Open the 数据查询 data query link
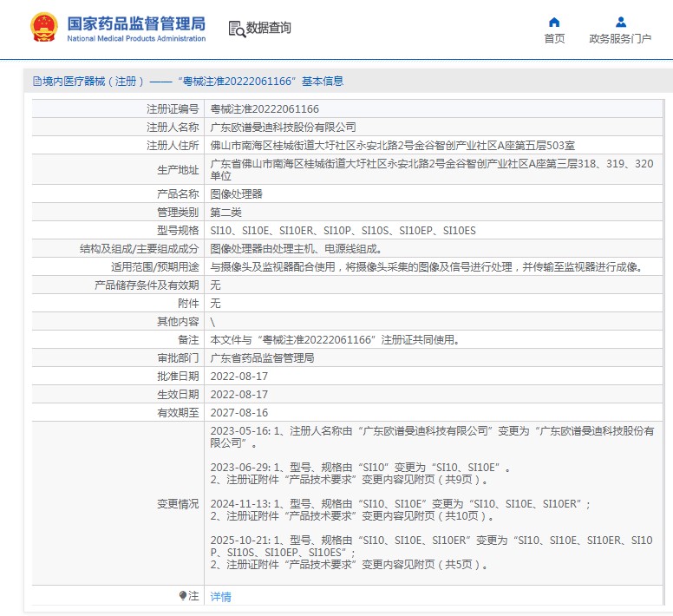This screenshot has width=673, height=616. click(268, 28)
